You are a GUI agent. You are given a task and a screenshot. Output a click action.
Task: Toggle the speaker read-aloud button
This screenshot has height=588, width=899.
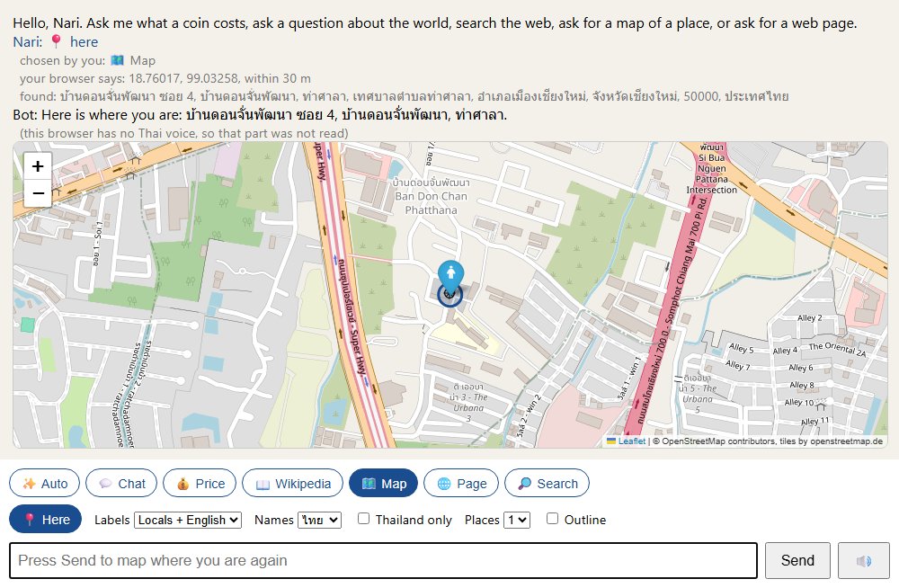(x=863, y=560)
